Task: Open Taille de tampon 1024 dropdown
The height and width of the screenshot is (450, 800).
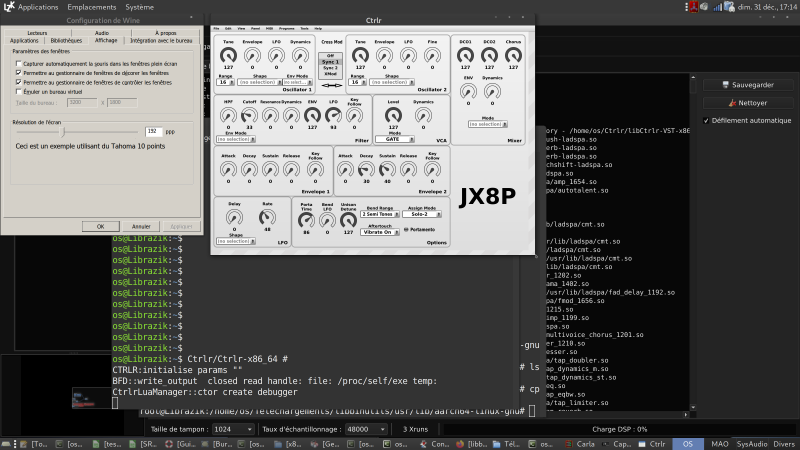Action: coord(233,430)
